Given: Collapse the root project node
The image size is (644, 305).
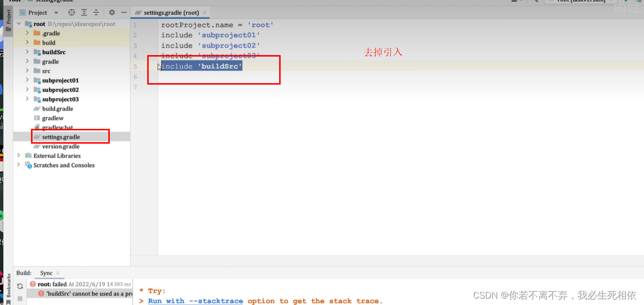Looking at the screenshot, I should pos(19,24).
